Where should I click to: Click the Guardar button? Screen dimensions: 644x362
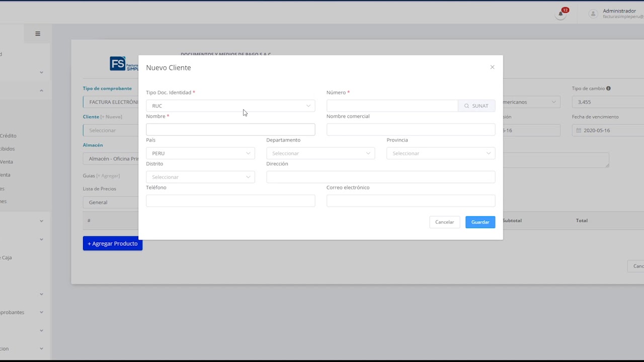pyautogui.click(x=480, y=222)
